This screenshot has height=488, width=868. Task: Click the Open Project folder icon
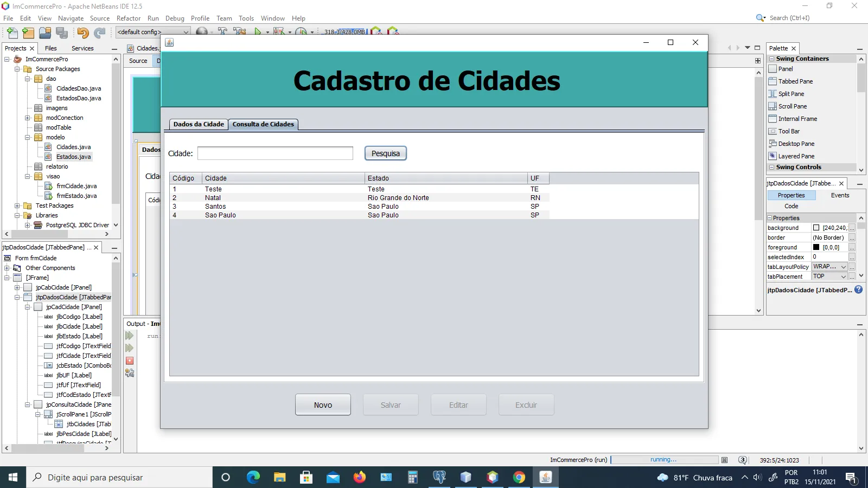pos(45,33)
